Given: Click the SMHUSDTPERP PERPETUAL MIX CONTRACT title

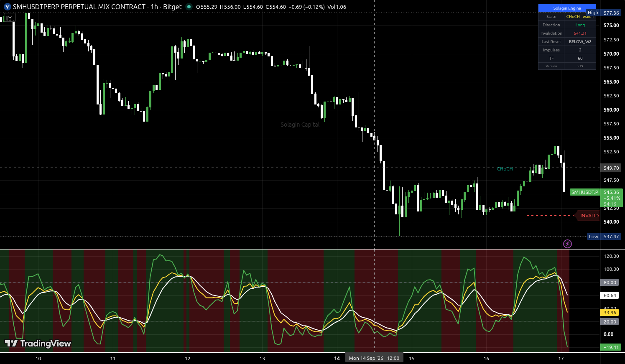Looking at the screenshot, I should [79, 7].
